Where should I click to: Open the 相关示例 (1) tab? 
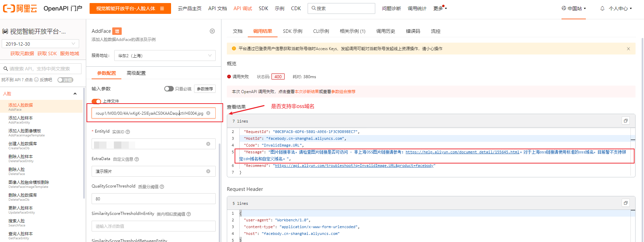[353, 31]
